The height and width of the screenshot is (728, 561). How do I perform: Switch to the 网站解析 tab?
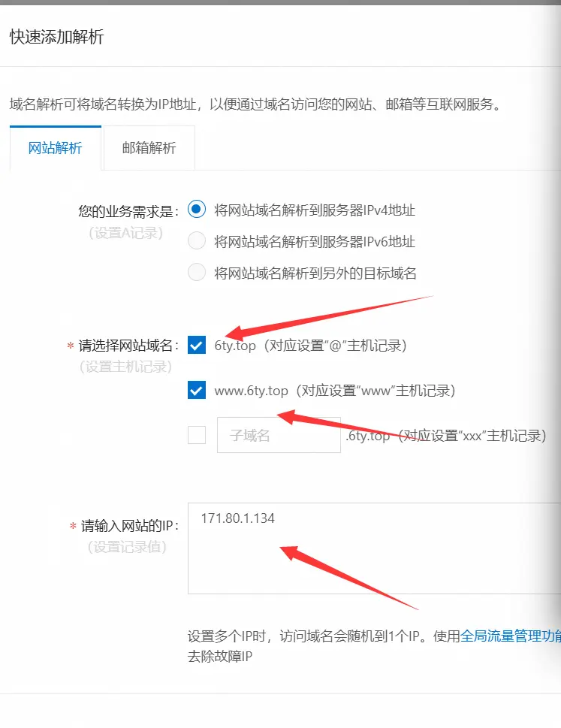pyautogui.click(x=56, y=148)
